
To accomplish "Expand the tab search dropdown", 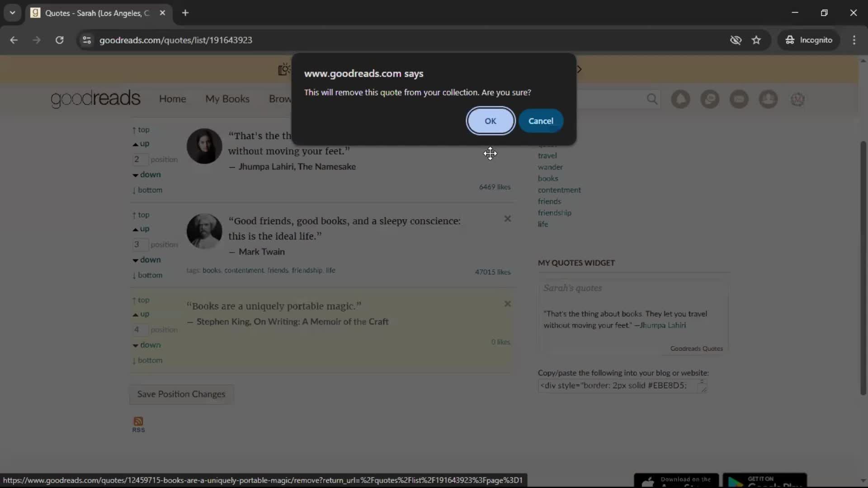I will click(x=13, y=13).
